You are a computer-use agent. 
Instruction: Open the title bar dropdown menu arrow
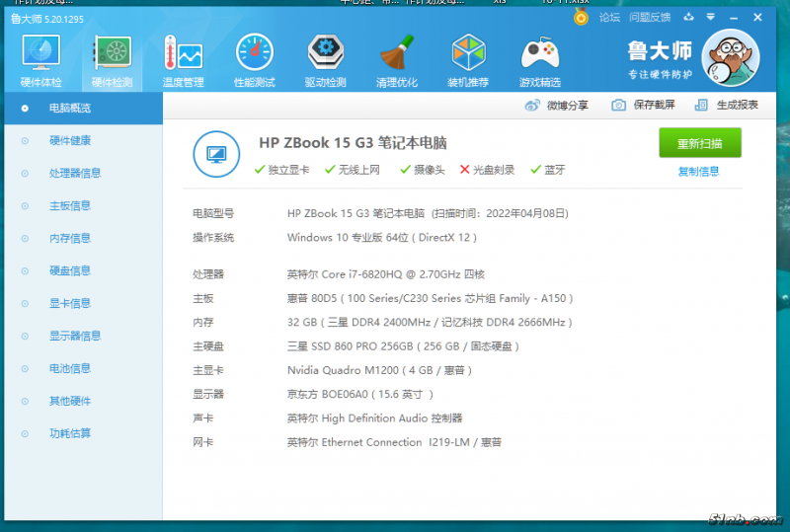[x=711, y=17]
